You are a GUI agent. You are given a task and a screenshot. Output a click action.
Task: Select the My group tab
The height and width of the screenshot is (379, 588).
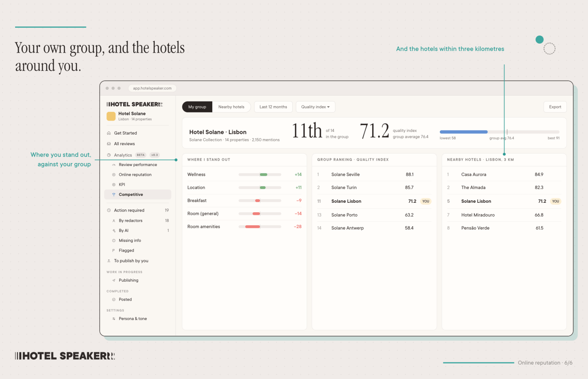point(197,107)
